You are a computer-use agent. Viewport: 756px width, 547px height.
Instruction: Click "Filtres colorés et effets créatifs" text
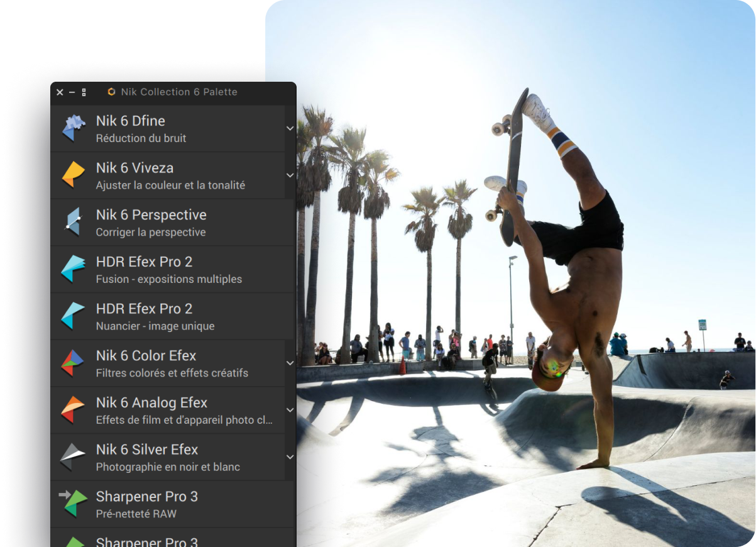(x=172, y=373)
